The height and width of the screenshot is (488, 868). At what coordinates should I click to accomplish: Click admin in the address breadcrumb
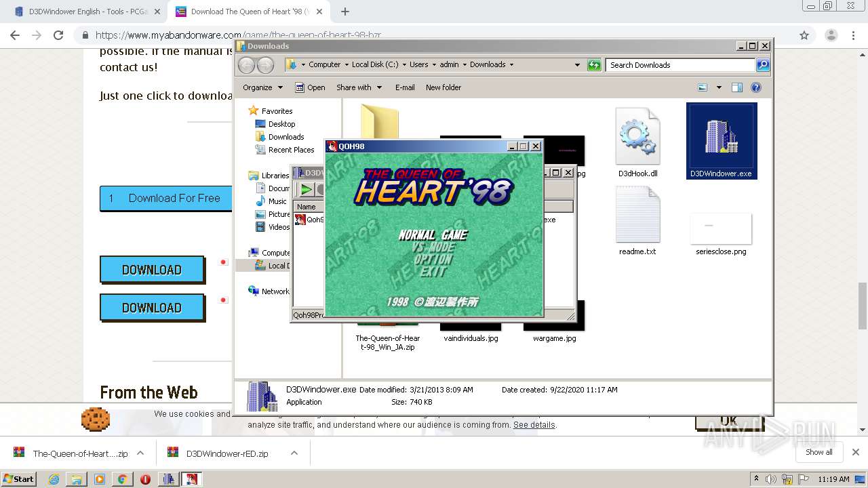tap(449, 64)
